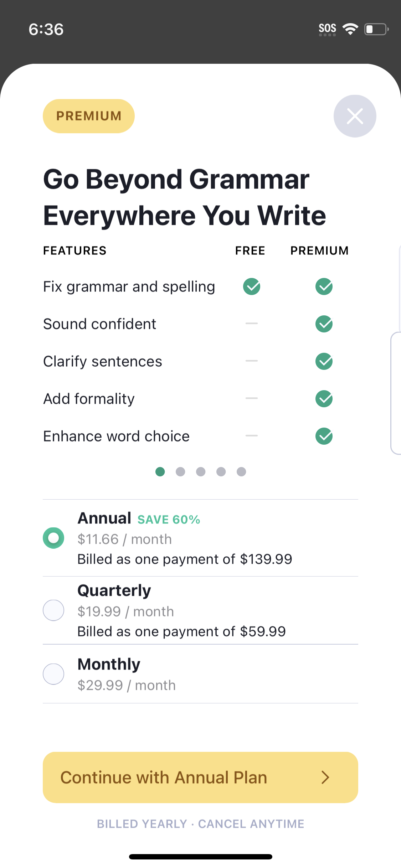Click Premium checkmark for Fix grammar and spelling
Screen dimensions: 401x868
pos(324,286)
